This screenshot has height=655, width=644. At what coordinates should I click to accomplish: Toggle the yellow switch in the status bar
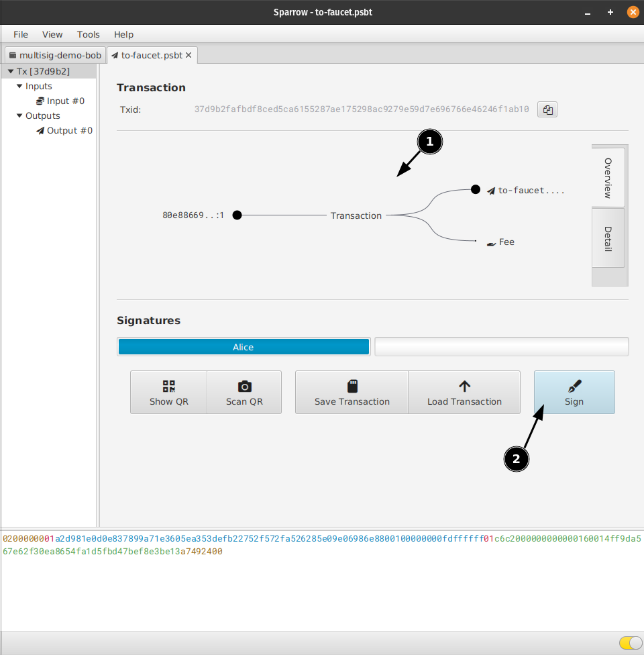click(x=631, y=642)
